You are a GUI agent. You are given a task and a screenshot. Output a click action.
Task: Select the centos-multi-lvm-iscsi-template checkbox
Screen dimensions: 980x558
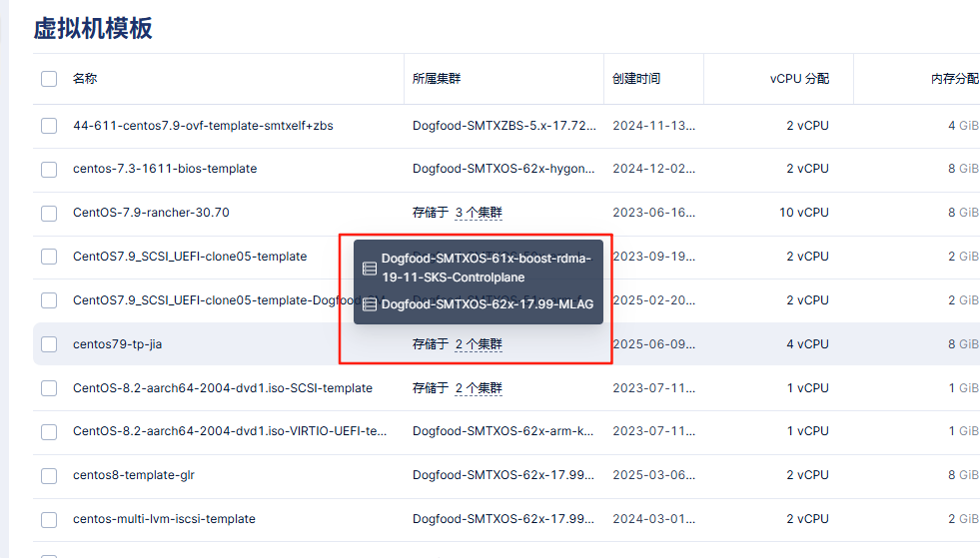pyautogui.click(x=49, y=520)
